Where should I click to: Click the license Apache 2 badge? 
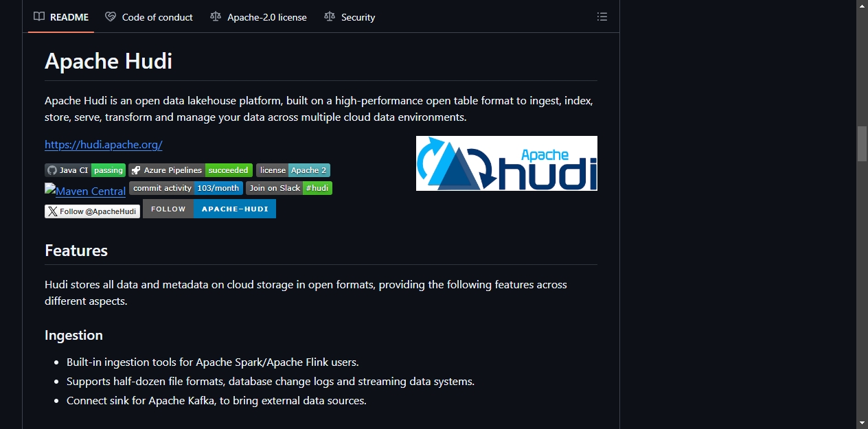[293, 170]
